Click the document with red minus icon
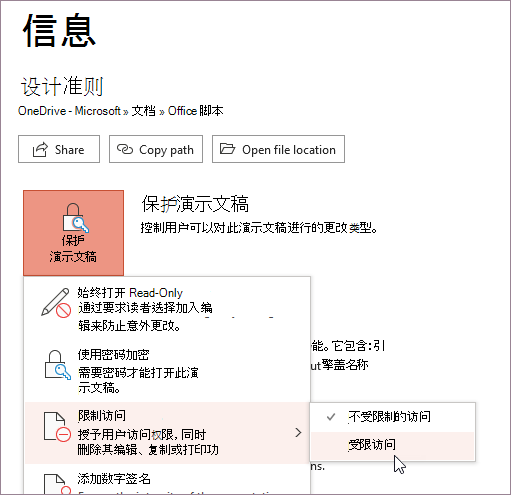This screenshot has width=511, height=495. [x=57, y=427]
